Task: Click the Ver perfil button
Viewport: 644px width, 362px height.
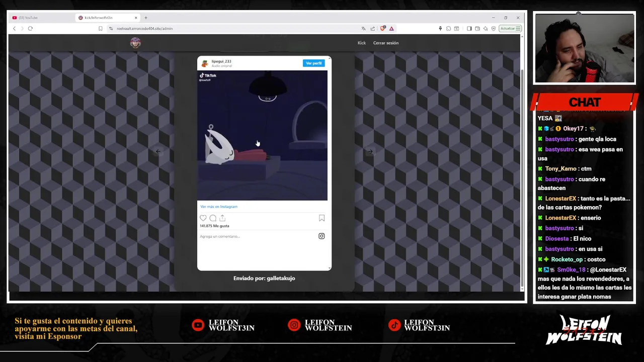Action: point(313,63)
